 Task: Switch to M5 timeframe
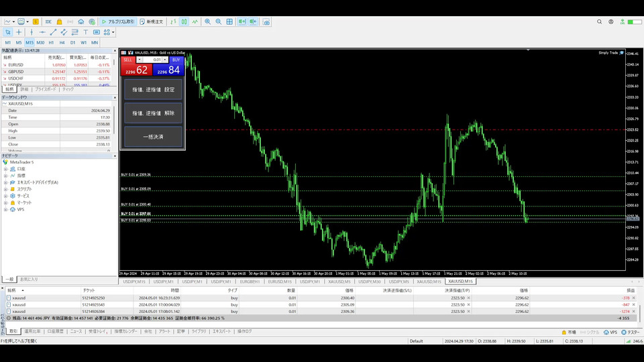pyautogui.click(x=19, y=42)
